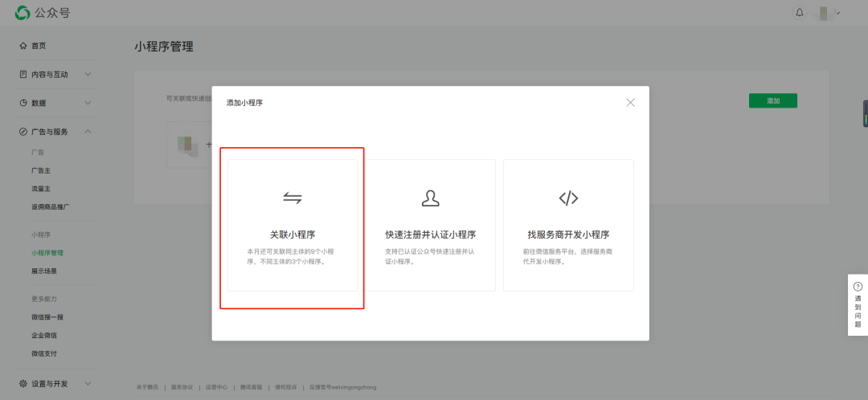This screenshot has height=400, width=868.
Task: Expand the 设置与开发 chevron
Action: pyautogui.click(x=88, y=383)
